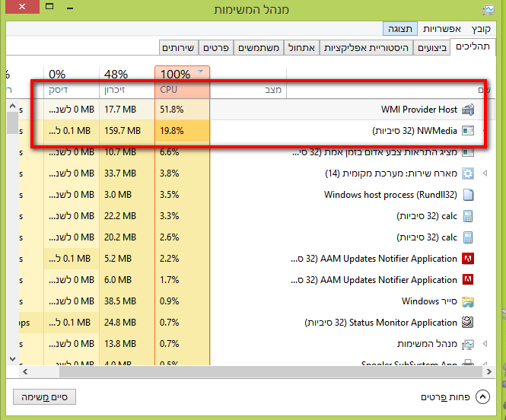506x420 pixels.
Task: Click the 19.8% CPU value
Action: pos(172,131)
